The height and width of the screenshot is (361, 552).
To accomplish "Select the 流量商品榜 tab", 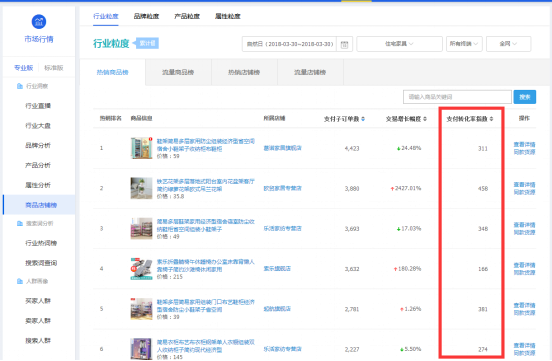I will click(x=178, y=73).
